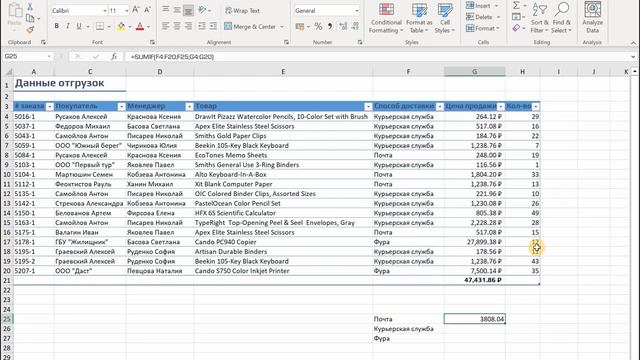
Task: Collapse the ribbon with chevron
Action: click(x=633, y=42)
